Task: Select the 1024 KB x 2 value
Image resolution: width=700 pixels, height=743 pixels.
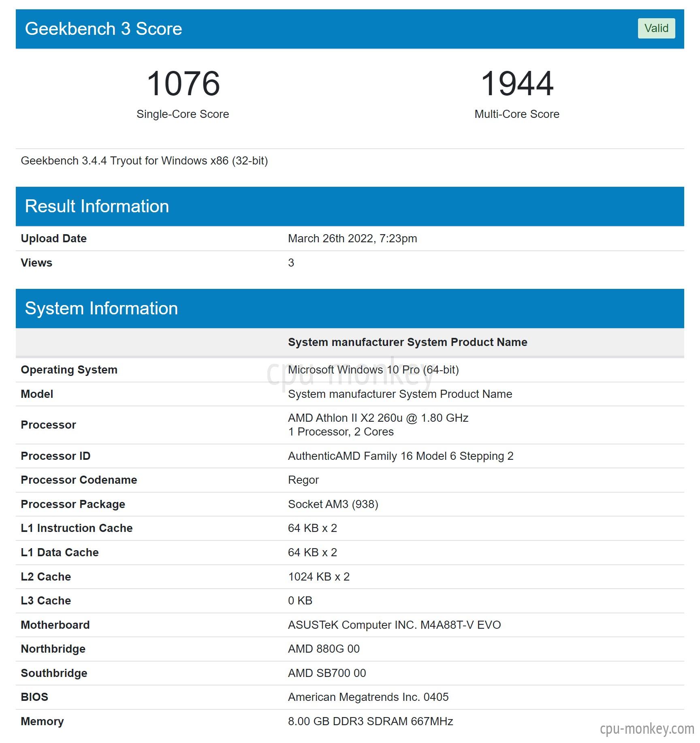Action: coord(319,576)
